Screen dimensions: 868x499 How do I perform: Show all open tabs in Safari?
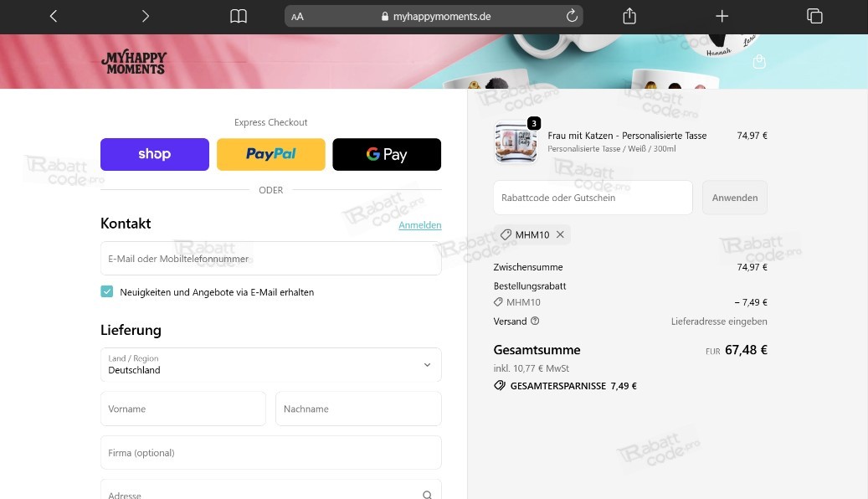point(814,15)
